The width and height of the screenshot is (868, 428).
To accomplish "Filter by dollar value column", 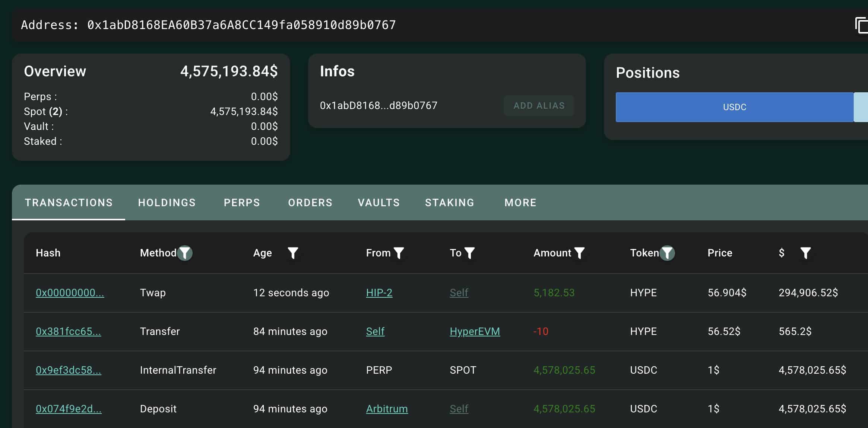I will click(805, 253).
